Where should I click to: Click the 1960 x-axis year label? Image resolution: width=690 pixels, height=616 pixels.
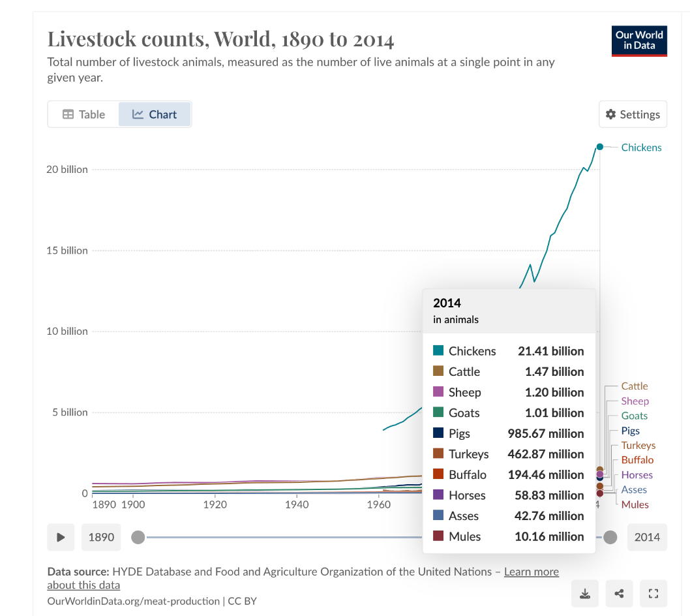pyautogui.click(x=378, y=504)
